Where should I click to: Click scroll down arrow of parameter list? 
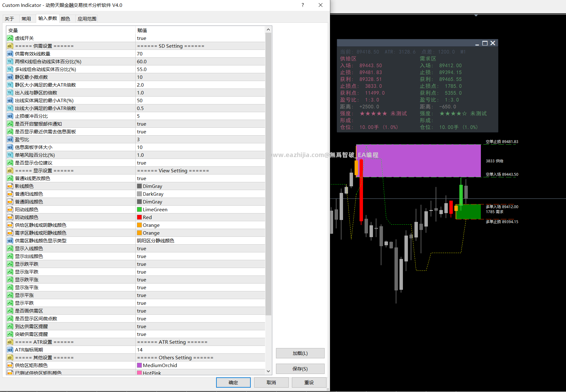(268, 371)
